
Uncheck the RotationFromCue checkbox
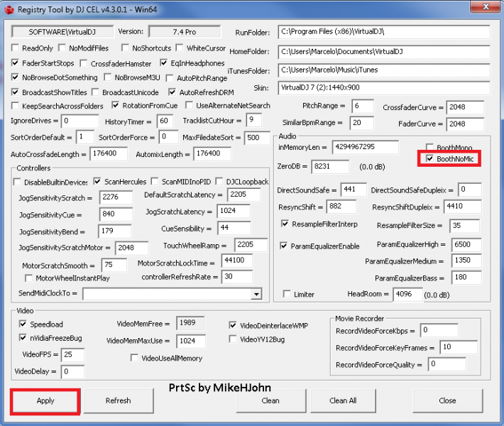click(115, 105)
